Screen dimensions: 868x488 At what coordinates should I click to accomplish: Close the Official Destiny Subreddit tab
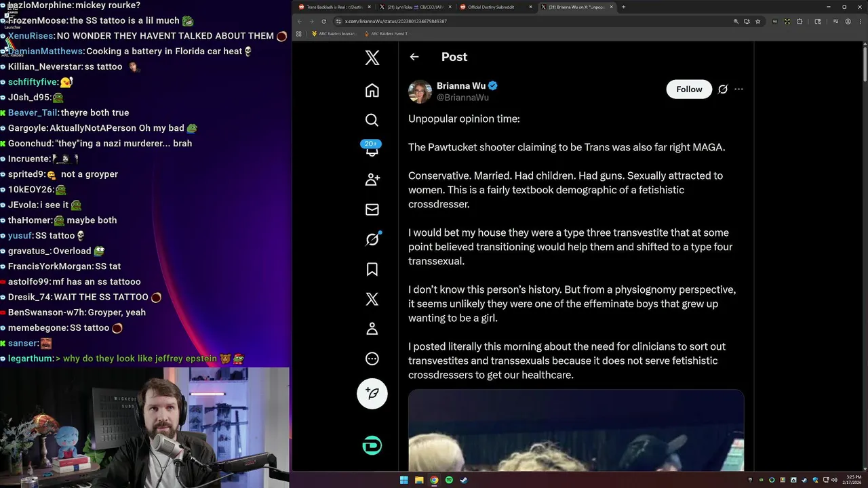(531, 7)
